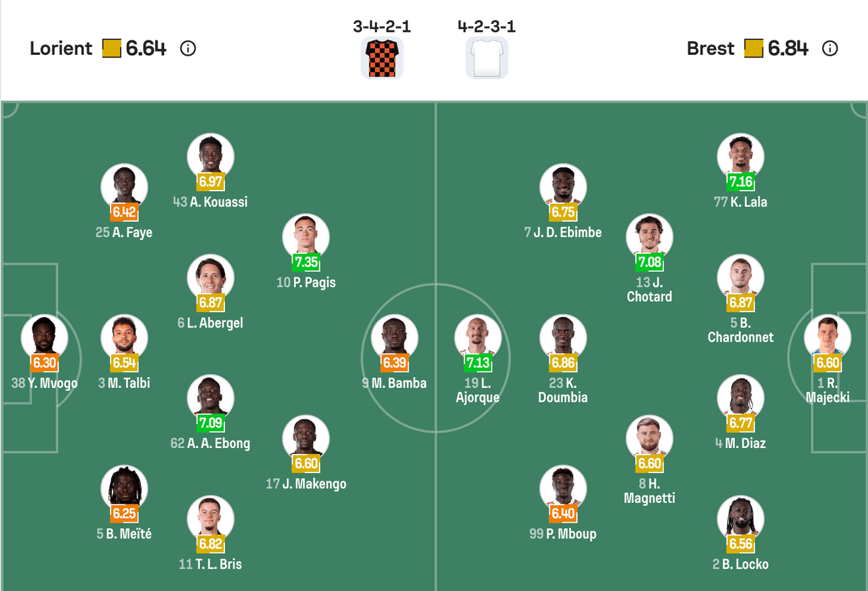Click the T. L. Bris name label
868x591 pixels.
(210, 565)
